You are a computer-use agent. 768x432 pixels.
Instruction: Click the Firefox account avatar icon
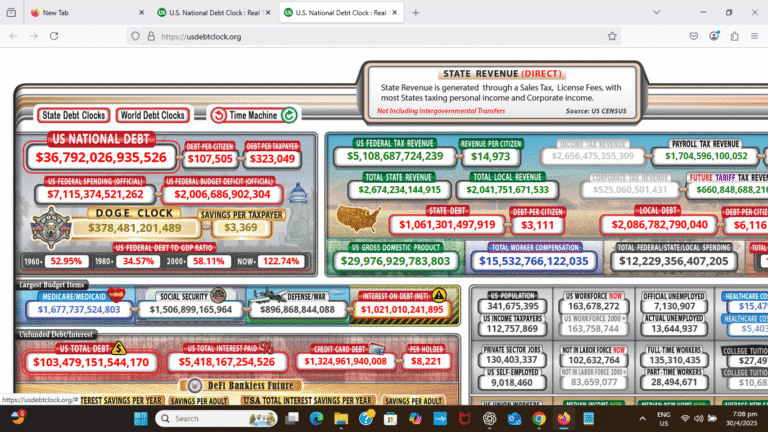pyautogui.click(x=714, y=36)
